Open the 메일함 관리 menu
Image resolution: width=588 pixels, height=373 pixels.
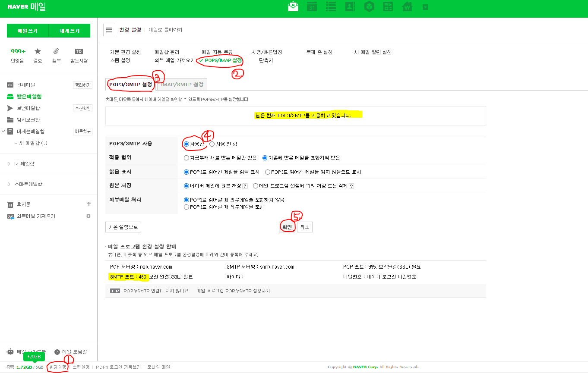click(167, 52)
